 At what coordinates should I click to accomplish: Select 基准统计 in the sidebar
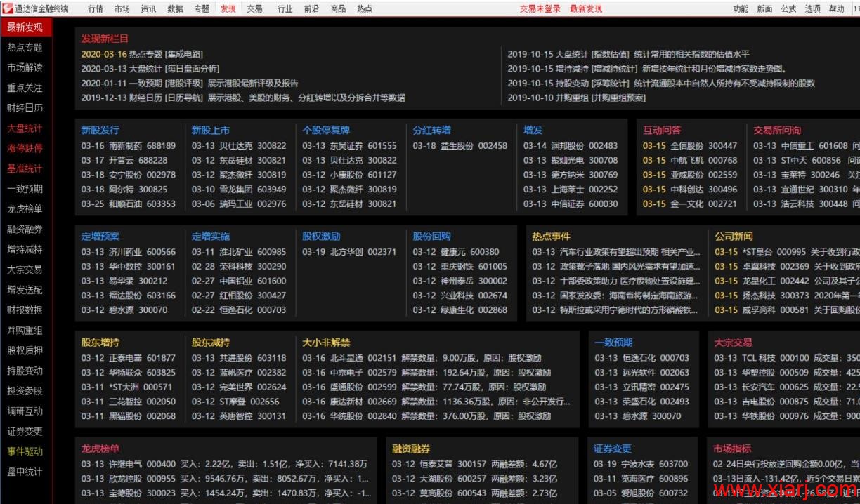tap(25, 169)
